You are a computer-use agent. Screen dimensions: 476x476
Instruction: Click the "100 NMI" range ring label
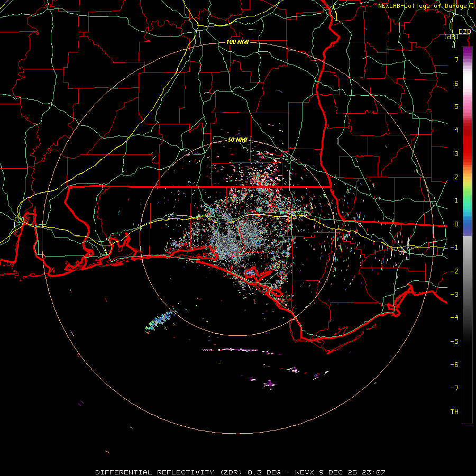pyautogui.click(x=237, y=42)
